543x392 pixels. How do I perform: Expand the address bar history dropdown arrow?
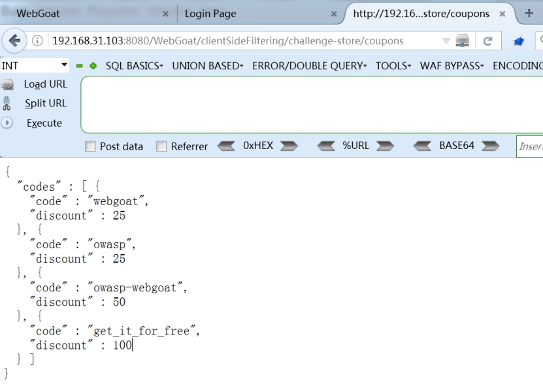446,41
